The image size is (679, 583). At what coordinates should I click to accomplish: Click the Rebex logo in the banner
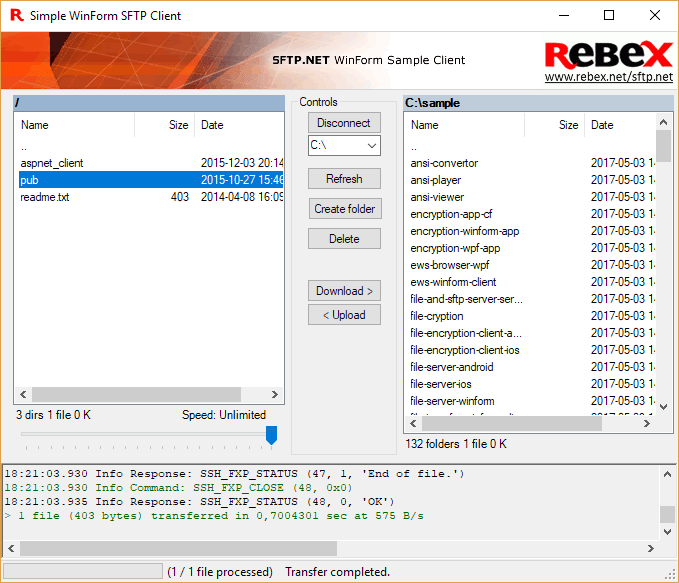tap(607, 55)
